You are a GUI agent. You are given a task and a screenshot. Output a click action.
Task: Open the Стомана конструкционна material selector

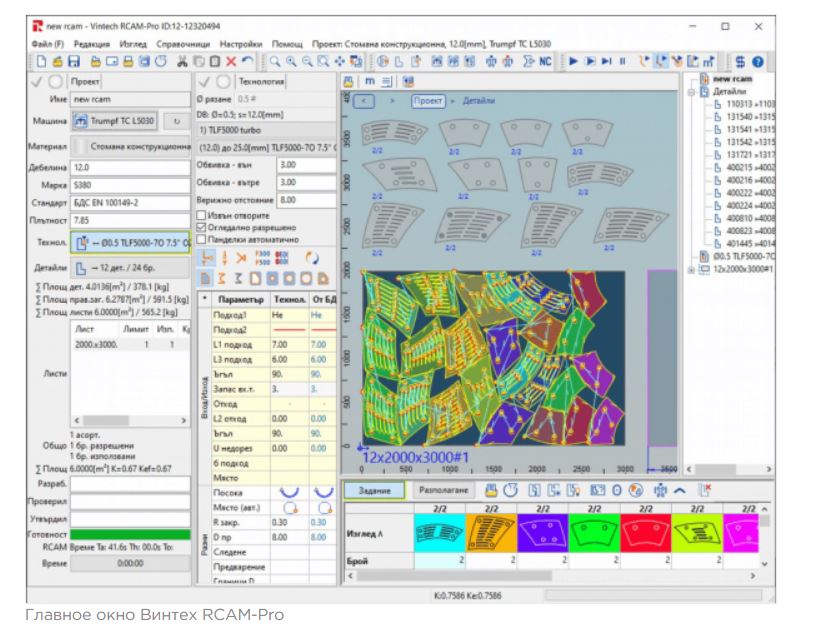point(130,146)
